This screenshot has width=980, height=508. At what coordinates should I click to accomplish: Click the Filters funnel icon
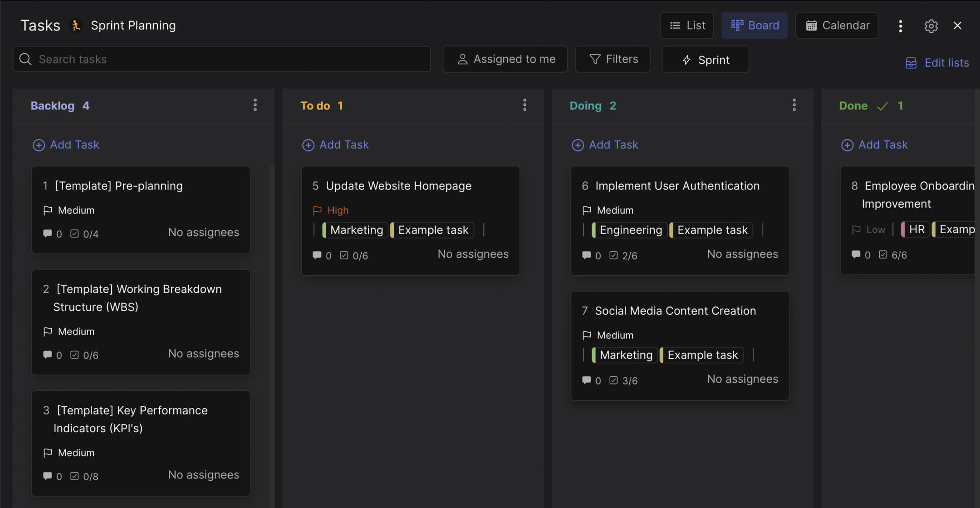(594, 59)
